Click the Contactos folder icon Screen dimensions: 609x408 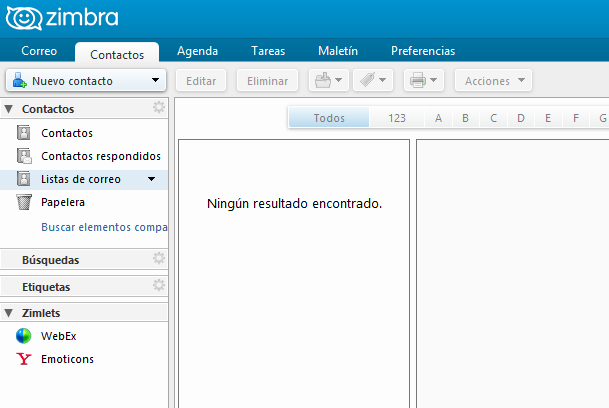click(x=24, y=133)
